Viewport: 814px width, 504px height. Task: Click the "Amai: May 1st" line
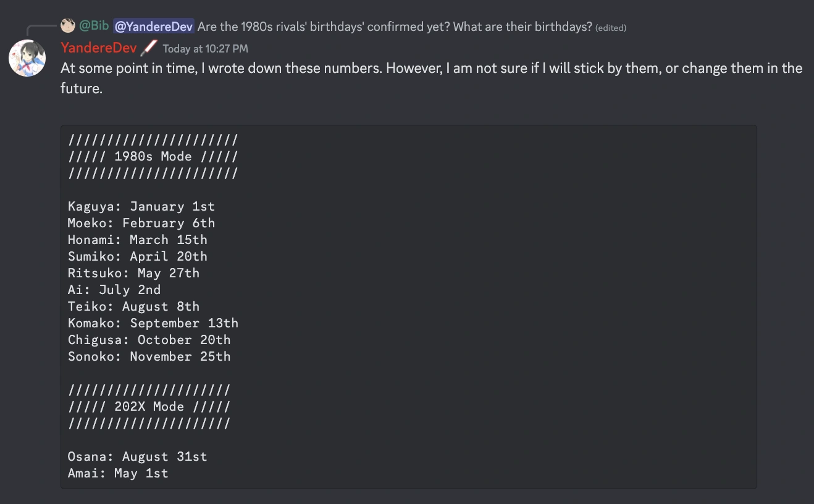point(118,474)
